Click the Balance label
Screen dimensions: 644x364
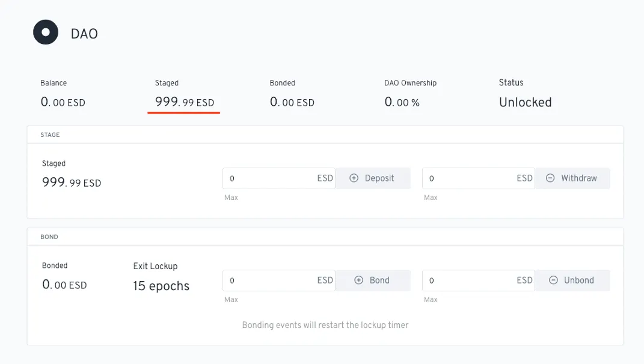click(x=54, y=83)
